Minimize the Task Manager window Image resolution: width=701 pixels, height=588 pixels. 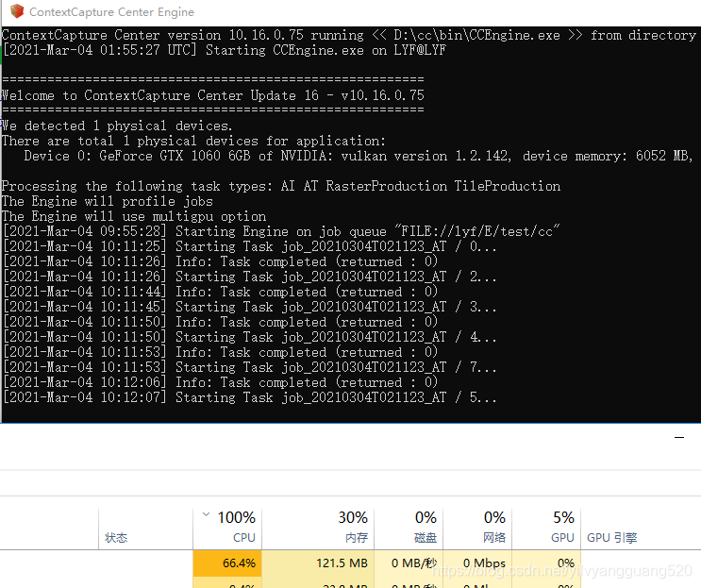(x=679, y=437)
